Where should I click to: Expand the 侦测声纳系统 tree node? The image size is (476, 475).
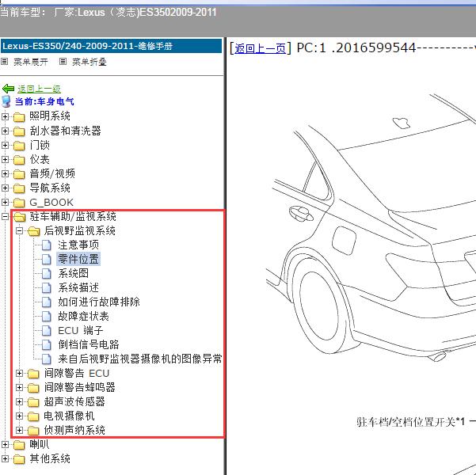(20, 431)
